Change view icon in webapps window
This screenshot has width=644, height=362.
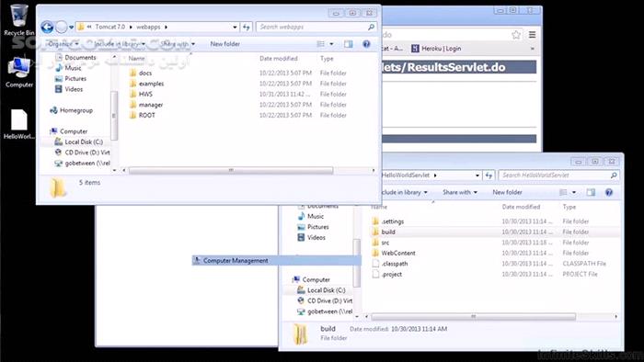321,44
